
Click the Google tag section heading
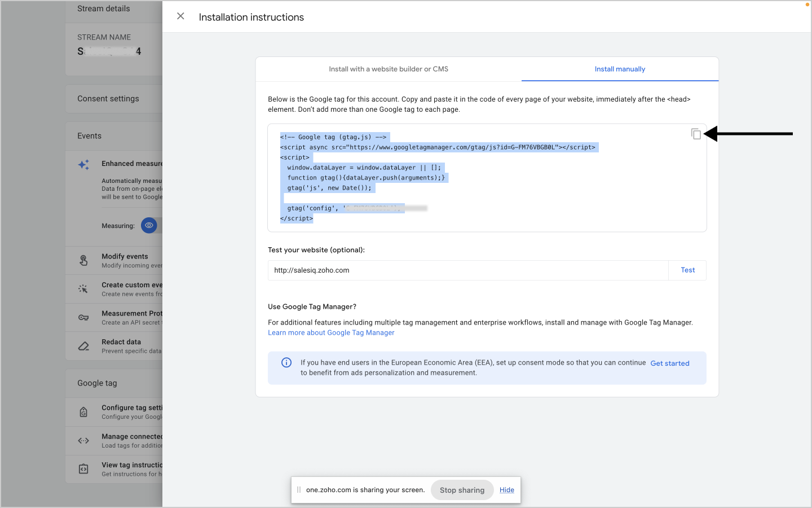(x=97, y=383)
